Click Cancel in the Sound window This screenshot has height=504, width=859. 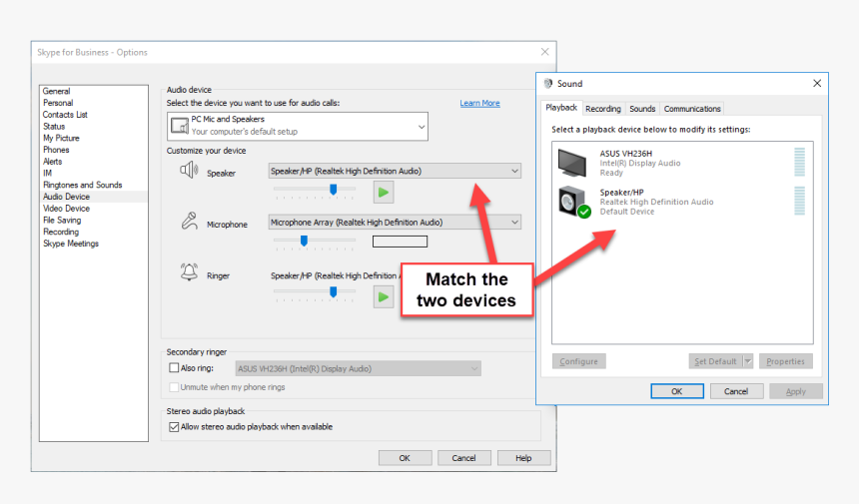[736, 391]
